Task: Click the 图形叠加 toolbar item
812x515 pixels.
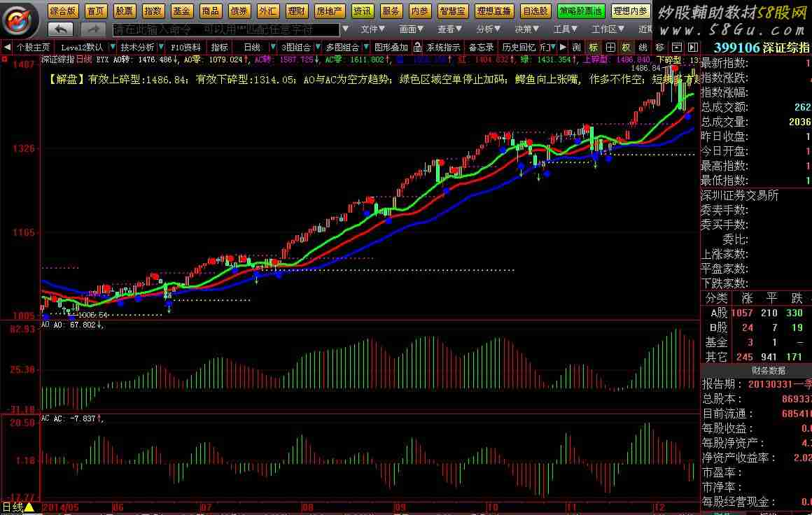Action: click(391, 48)
